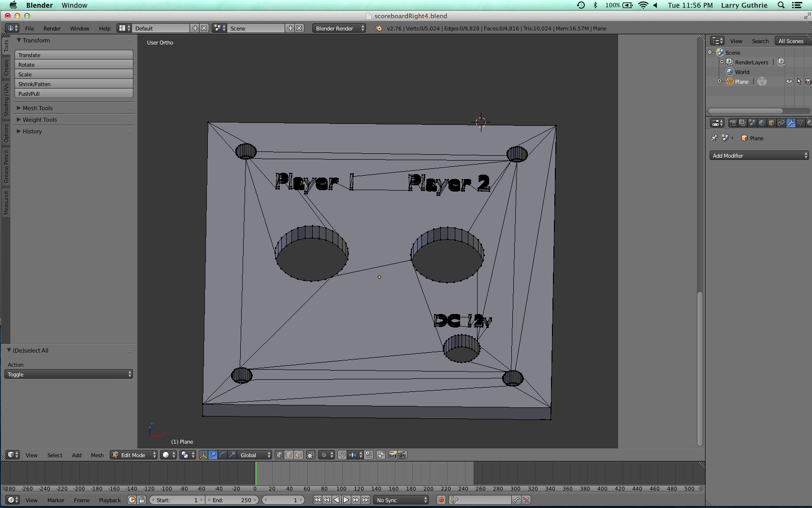Select edge selection mode icon
This screenshot has height=508, width=812.
289,455
